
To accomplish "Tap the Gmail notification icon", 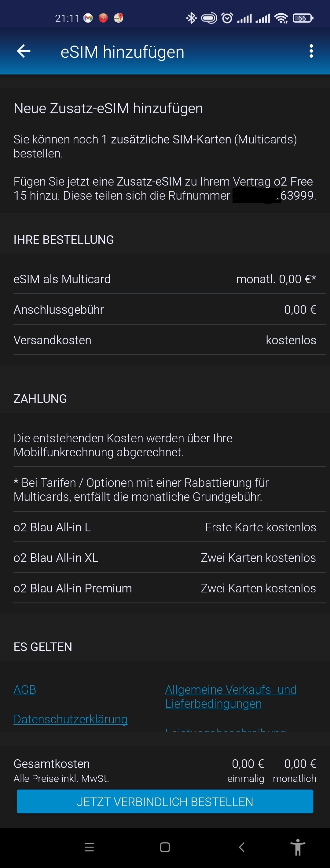I will tap(88, 18).
